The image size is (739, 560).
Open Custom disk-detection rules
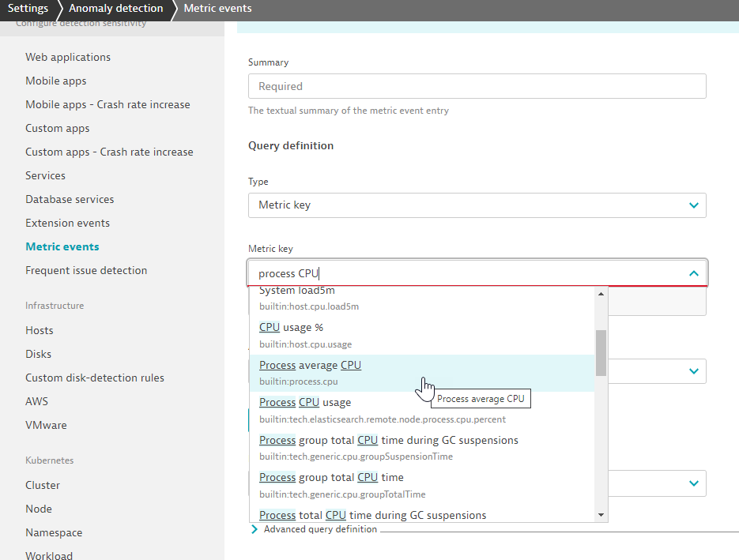coord(95,378)
